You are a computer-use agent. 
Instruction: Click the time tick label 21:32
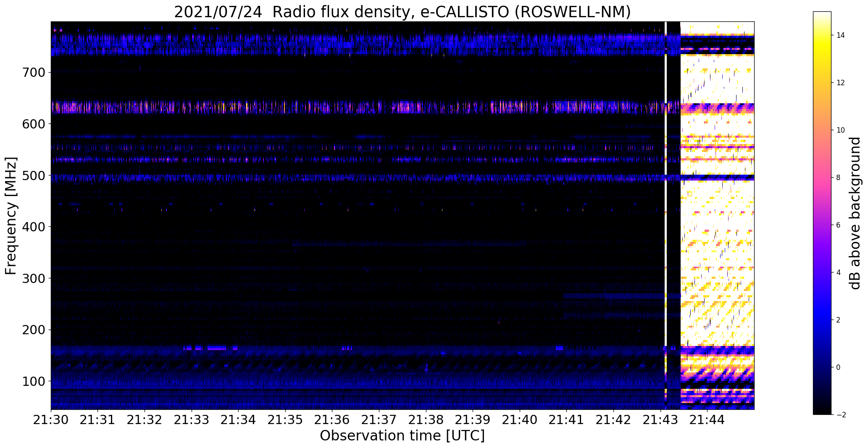(x=145, y=419)
